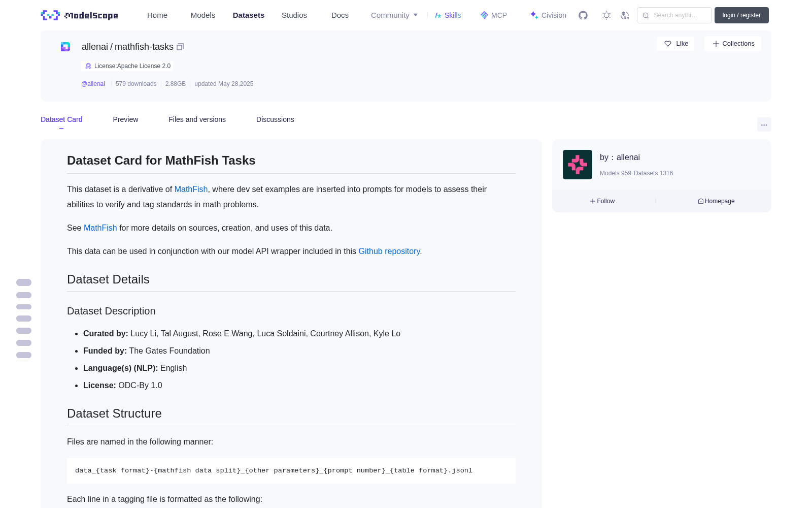Click the file naming code block
Screen dimensions: 812x508
[291, 470]
